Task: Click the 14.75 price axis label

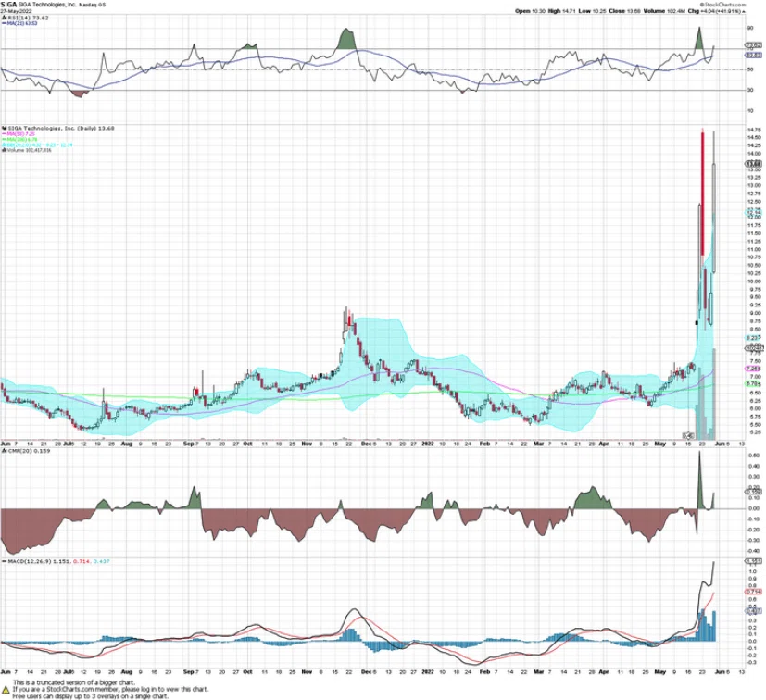Action: [755, 130]
